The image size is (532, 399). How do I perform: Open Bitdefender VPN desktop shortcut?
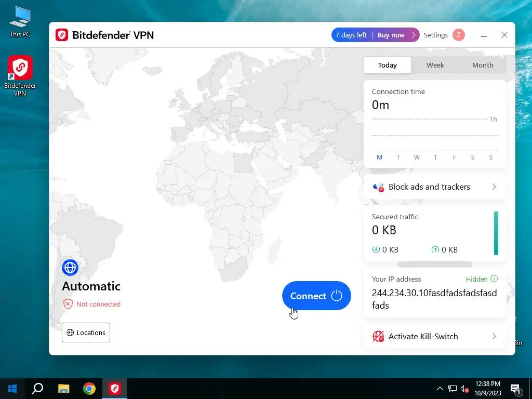tap(20, 76)
